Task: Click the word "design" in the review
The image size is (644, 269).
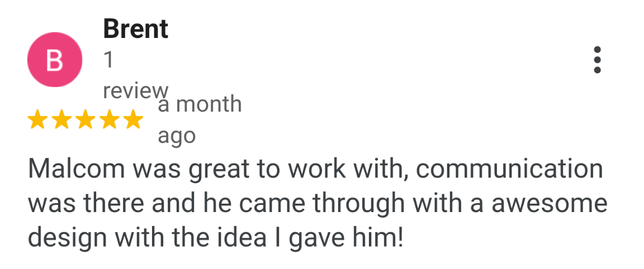Action: click(62, 238)
